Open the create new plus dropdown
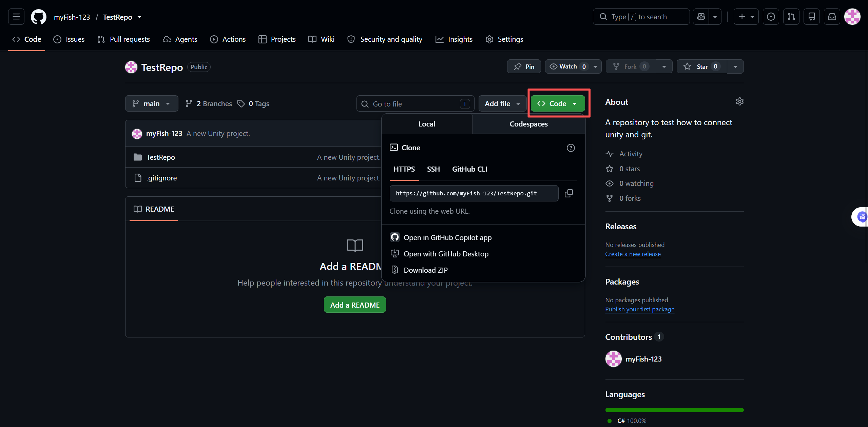The height and width of the screenshot is (427, 868). click(746, 17)
